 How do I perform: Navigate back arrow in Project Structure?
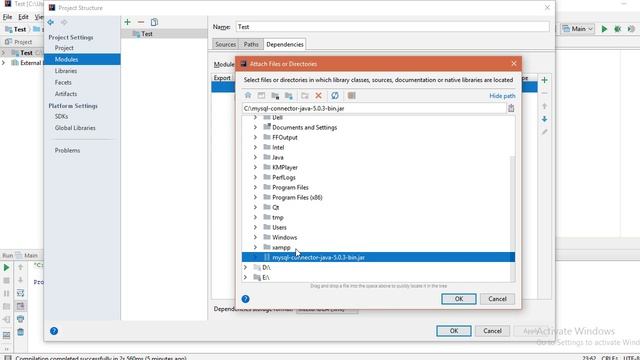[51, 22]
